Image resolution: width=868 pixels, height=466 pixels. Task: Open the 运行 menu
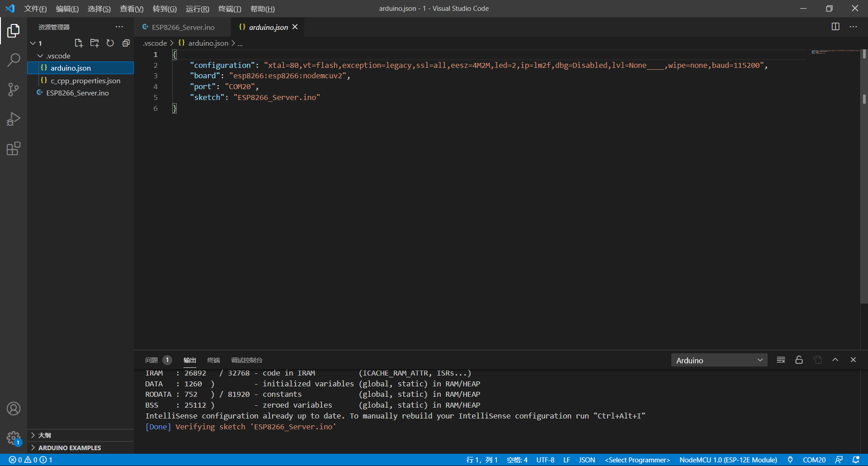(x=197, y=9)
